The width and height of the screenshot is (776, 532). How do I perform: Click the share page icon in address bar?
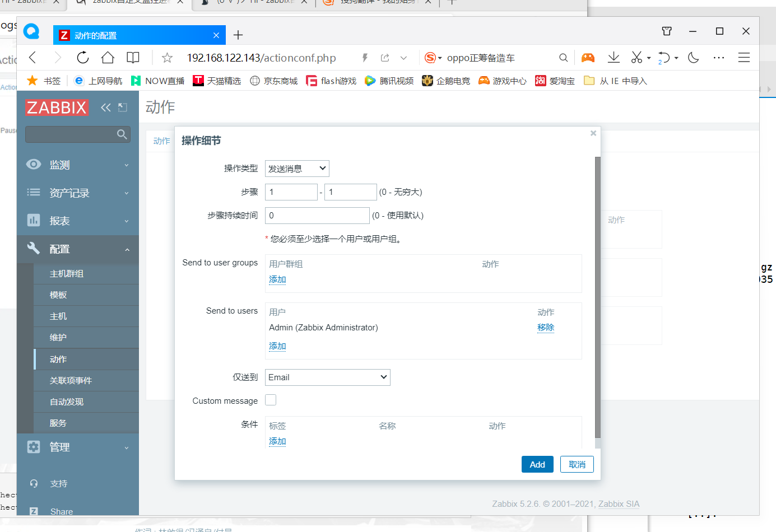385,58
